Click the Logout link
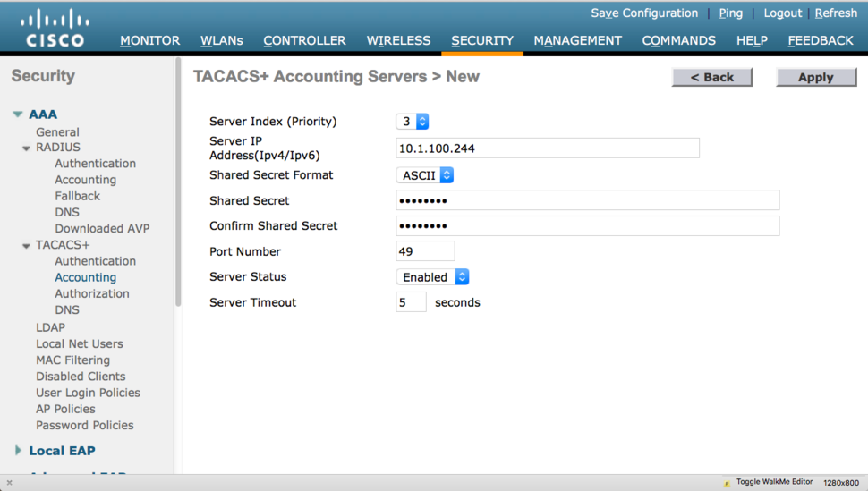The height and width of the screenshot is (491, 868). click(x=783, y=13)
